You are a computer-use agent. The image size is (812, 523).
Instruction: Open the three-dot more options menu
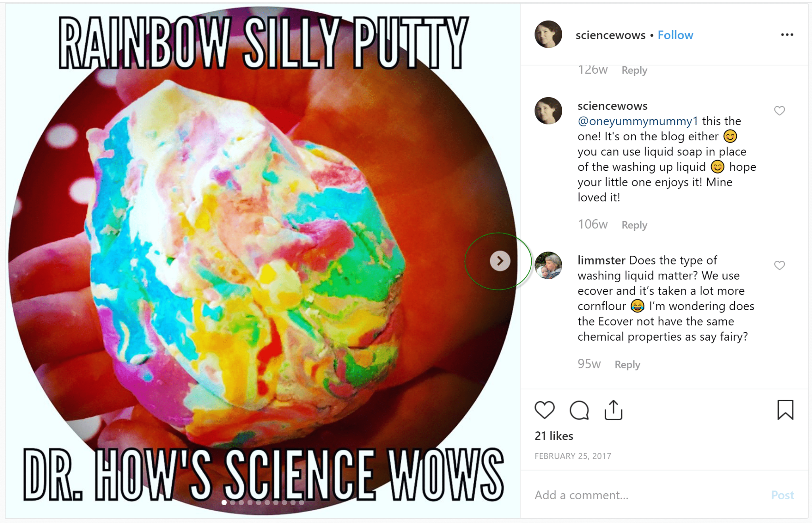coord(787,35)
